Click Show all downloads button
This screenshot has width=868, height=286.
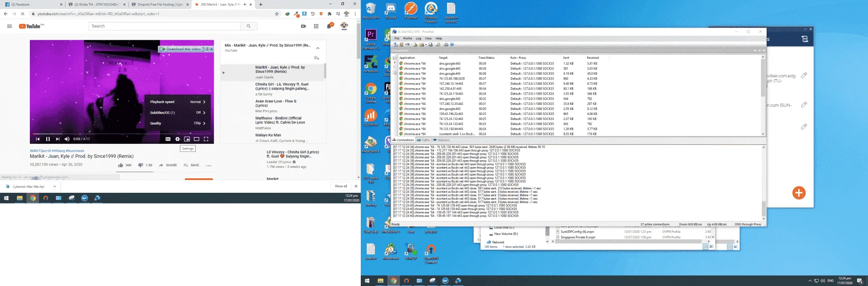341,186
